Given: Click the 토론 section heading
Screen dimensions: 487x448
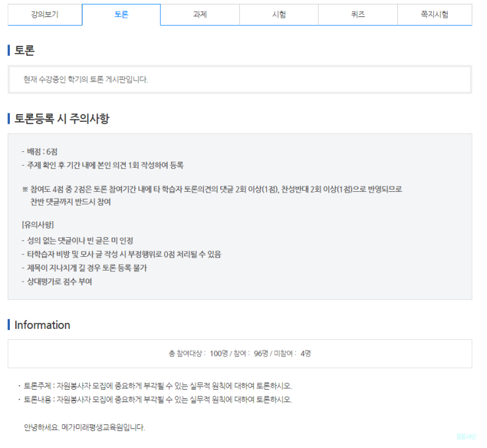Looking at the screenshot, I should (24, 50).
